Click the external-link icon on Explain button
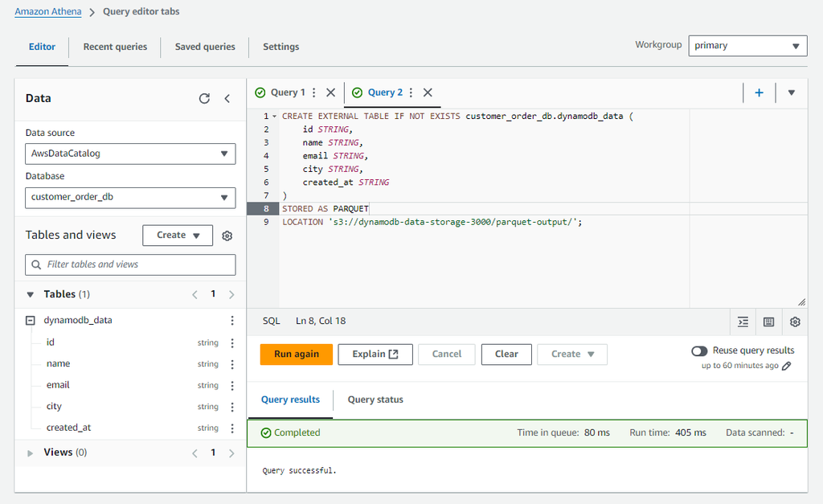 pyautogui.click(x=394, y=354)
